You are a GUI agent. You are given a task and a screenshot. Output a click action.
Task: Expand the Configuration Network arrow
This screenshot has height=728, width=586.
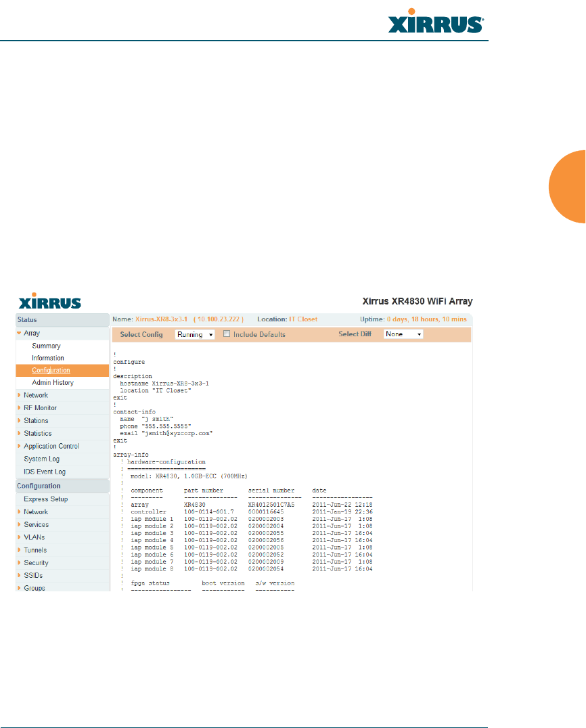[x=19, y=511]
